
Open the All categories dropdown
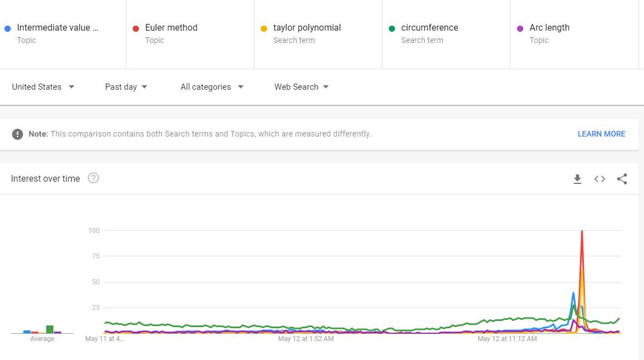click(212, 87)
